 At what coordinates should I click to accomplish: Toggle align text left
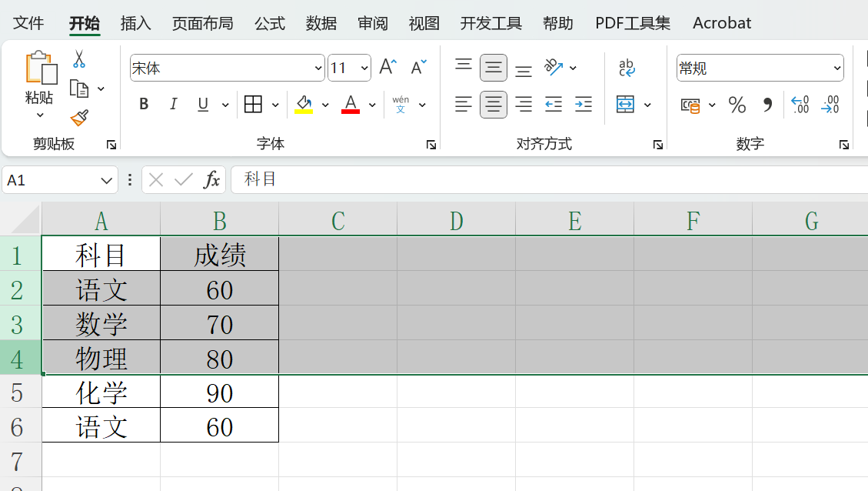(464, 104)
